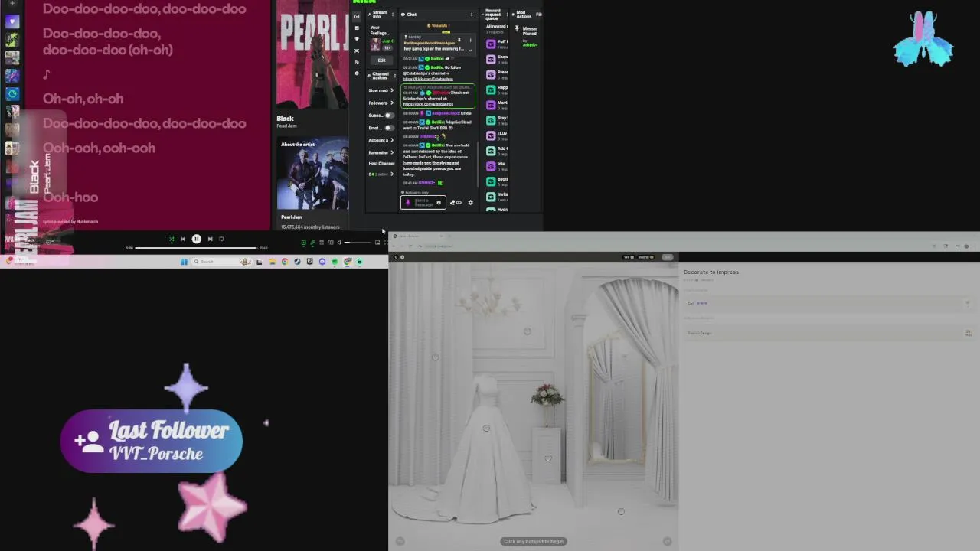Click the Windows Start button
The width and height of the screenshot is (980, 551).
click(x=184, y=262)
